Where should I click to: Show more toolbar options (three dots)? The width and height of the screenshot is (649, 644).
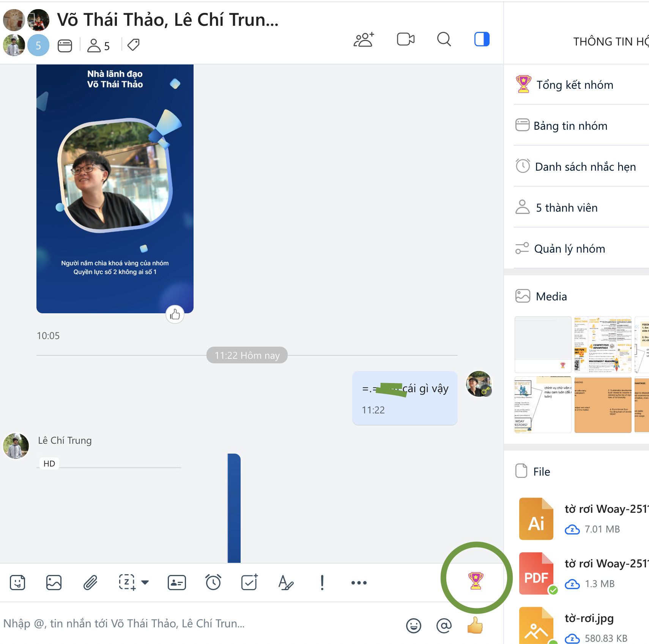point(359,583)
